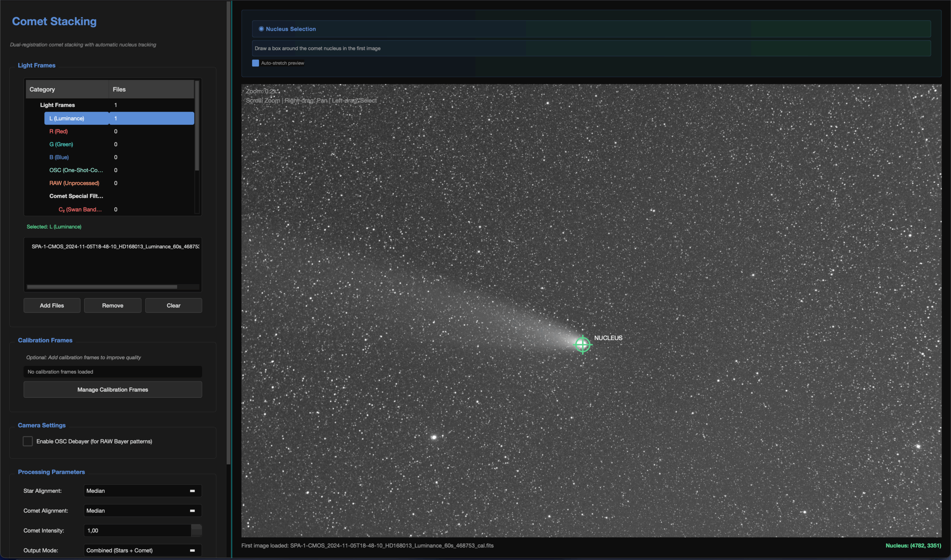The width and height of the screenshot is (951, 560).
Task: Clear the loaded light frames
Action: point(173,305)
